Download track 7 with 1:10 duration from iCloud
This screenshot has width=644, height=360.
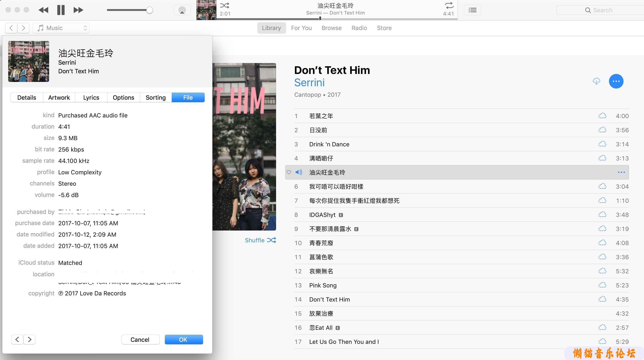[602, 200]
